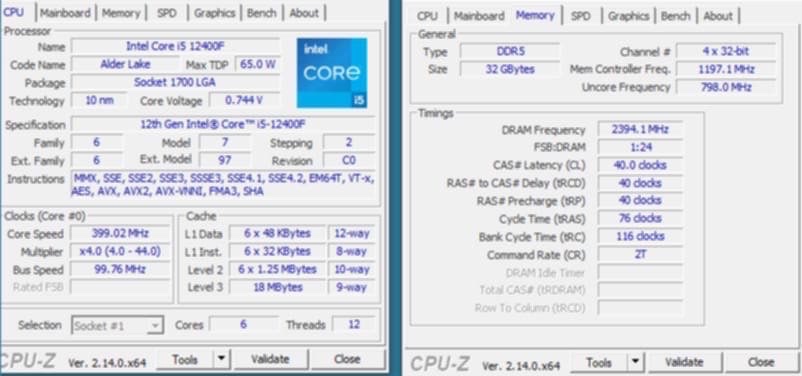Image resolution: width=802 pixels, height=376 pixels.
Task: Click core voltage value '0.744 V'
Action: 244,100
